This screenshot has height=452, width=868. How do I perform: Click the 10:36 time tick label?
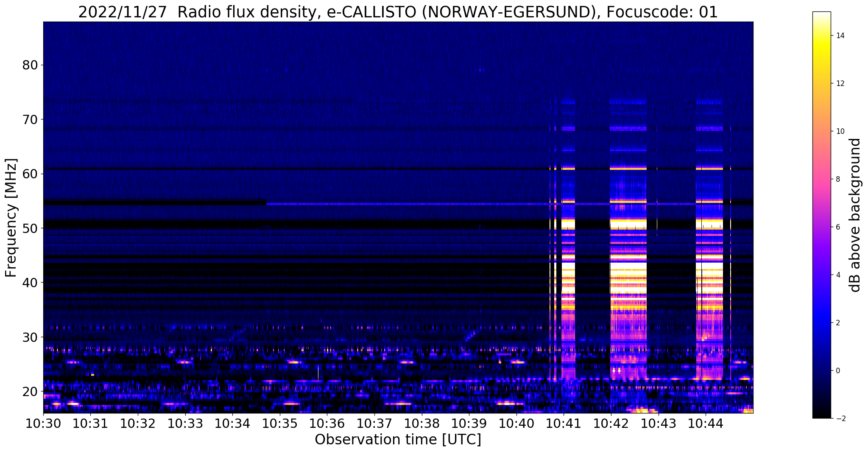coord(327,424)
